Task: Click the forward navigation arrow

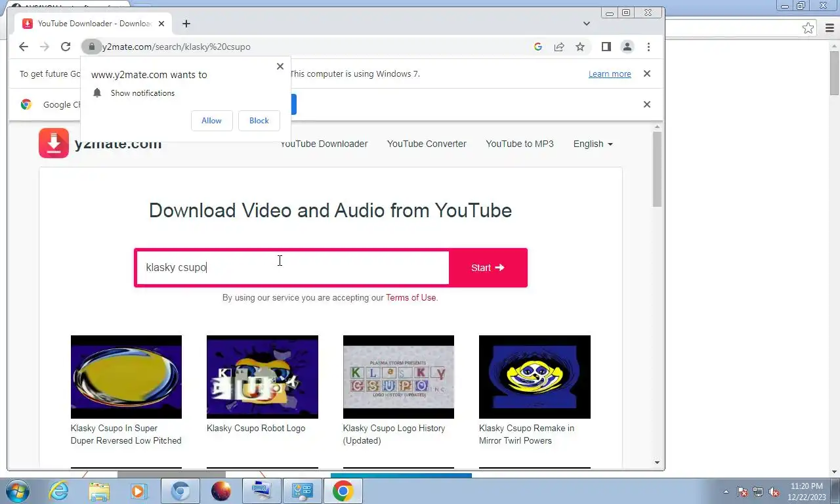Action: tap(45, 47)
